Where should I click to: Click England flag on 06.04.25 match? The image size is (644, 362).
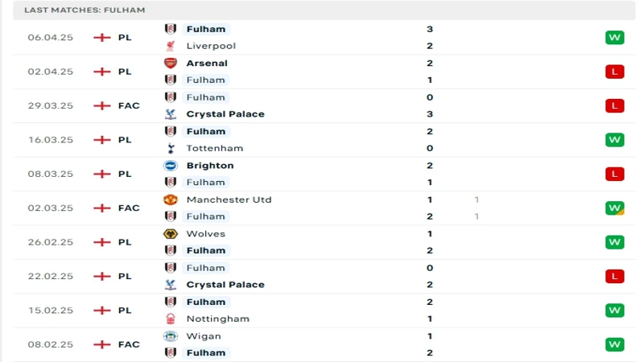point(102,37)
